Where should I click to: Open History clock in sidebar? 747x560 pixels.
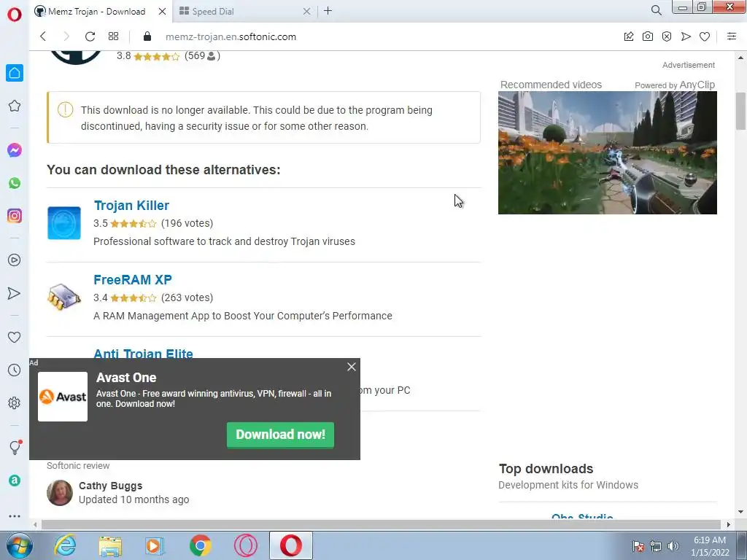pos(15,370)
